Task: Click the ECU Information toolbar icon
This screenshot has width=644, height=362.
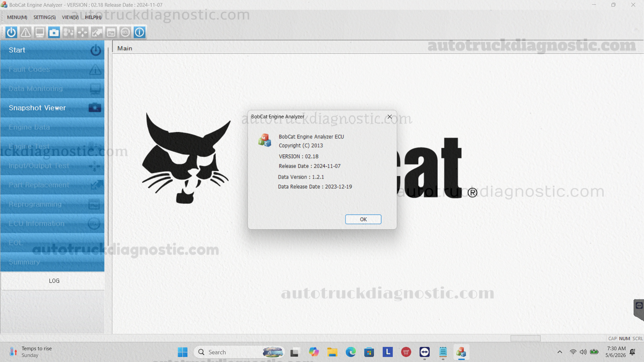Action: pos(125,32)
